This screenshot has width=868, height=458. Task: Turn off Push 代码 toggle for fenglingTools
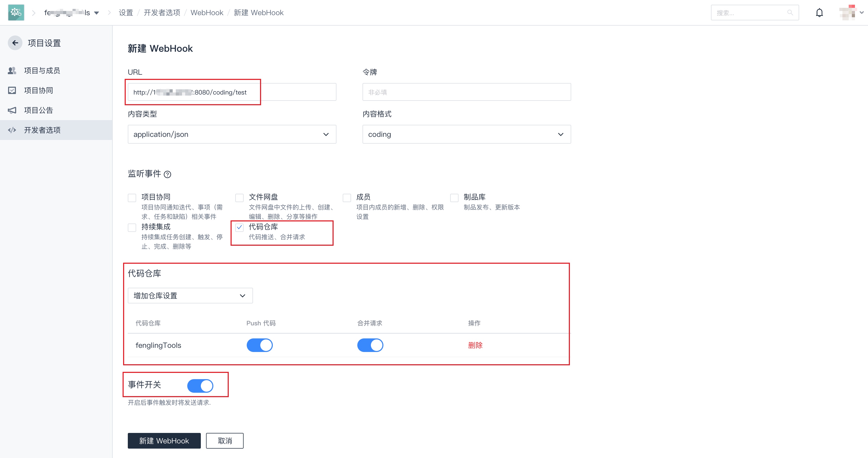click(260, 345)
